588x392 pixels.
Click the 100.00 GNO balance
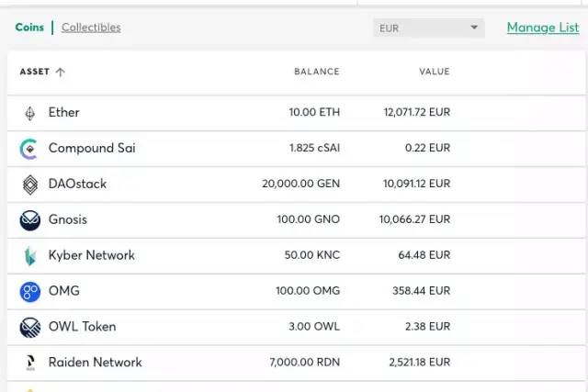309,219
